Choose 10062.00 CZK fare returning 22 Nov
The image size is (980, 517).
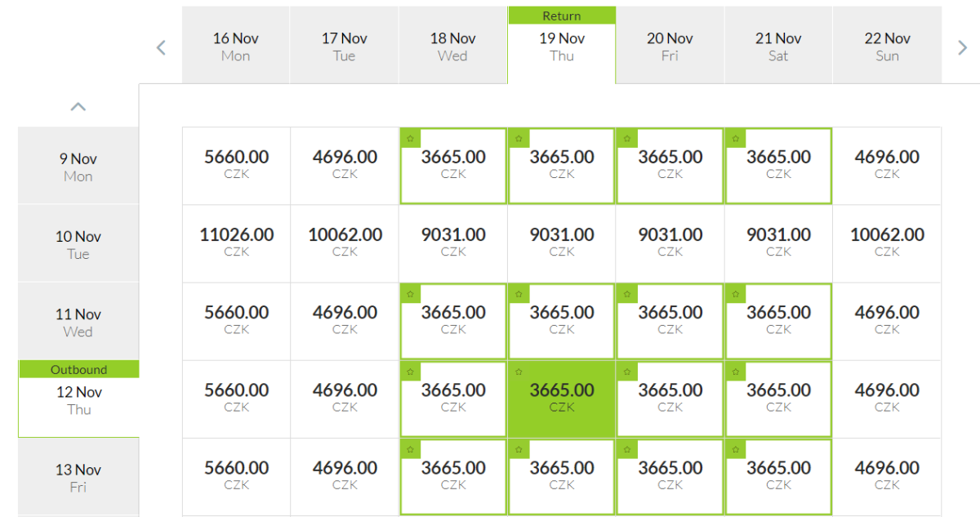click(887, 243)
